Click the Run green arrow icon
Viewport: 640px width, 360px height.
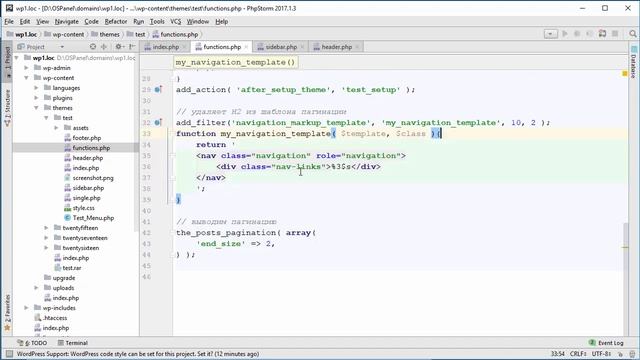tap(565, 34)
